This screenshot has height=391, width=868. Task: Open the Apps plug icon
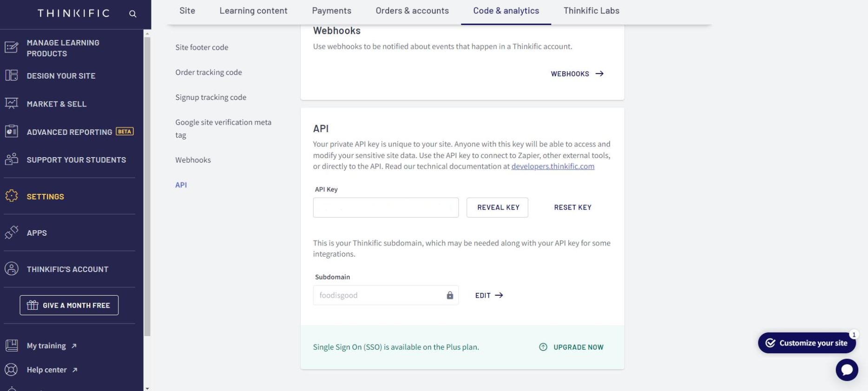point(12,232)
